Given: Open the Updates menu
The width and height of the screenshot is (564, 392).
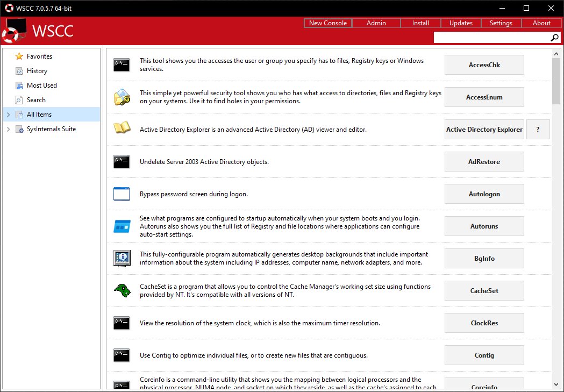Looking at the screenshot, I should coord(461,23).
